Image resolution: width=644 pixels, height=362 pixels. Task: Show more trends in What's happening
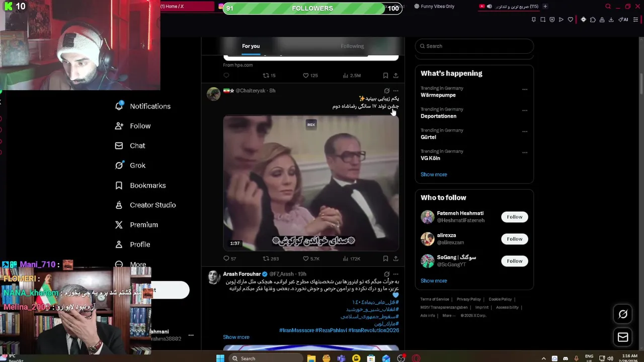coord(434,174)
